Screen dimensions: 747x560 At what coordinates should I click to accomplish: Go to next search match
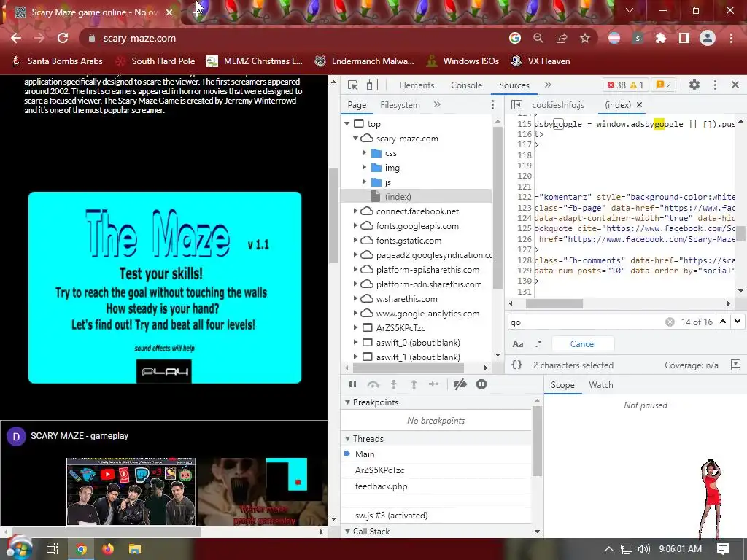click(x=738, y=322)
